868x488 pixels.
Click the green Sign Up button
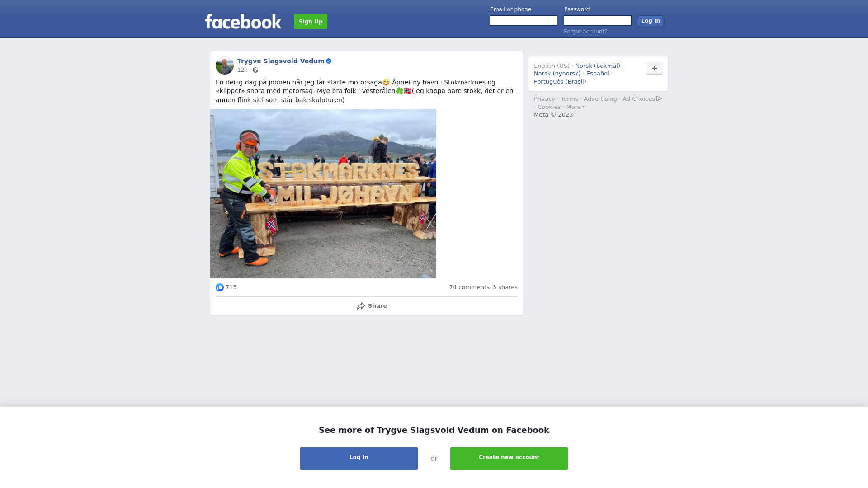tap(311, 22)
